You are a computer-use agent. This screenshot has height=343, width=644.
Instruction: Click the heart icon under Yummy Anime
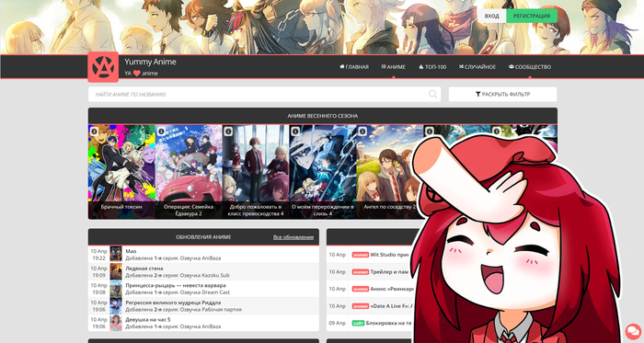(137, 74)
